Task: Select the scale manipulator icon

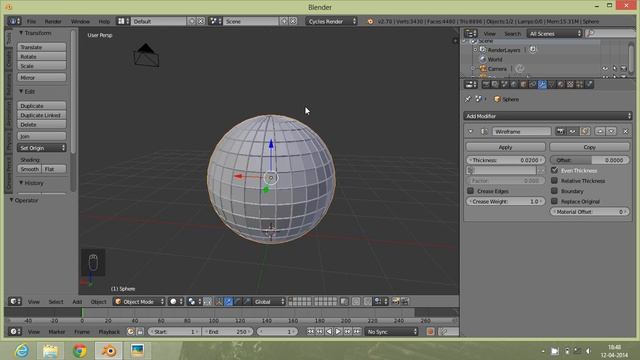Action: click(247, 302)
